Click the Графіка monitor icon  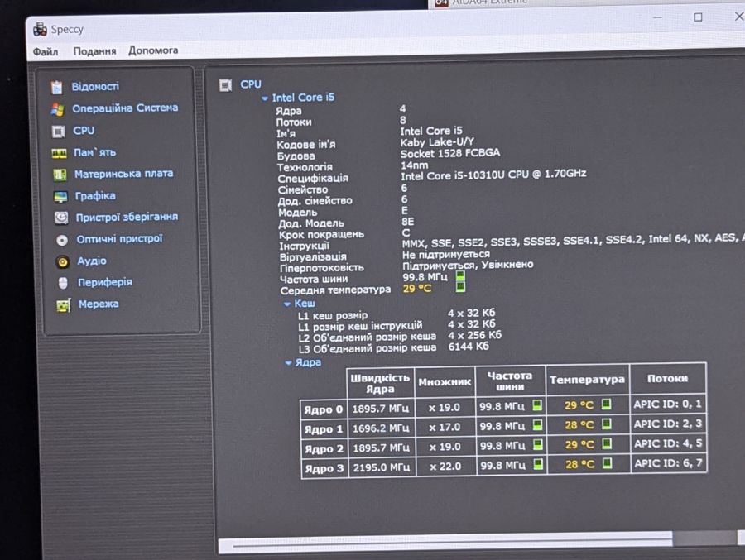60,197
